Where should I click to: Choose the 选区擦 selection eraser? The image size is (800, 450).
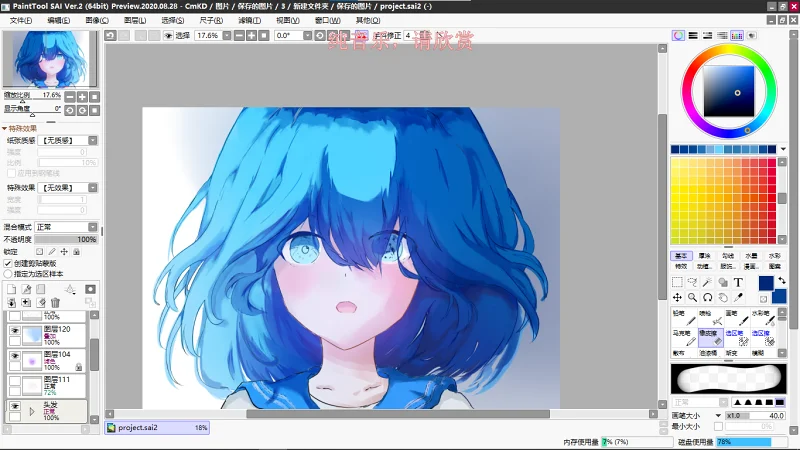click(763, 337)
